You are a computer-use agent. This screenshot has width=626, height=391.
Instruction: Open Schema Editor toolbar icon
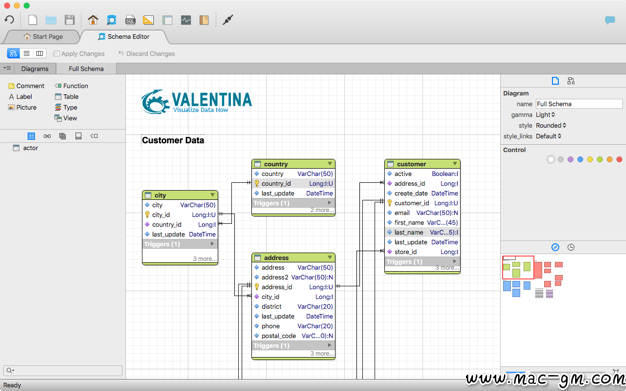[x=111, y=20]
